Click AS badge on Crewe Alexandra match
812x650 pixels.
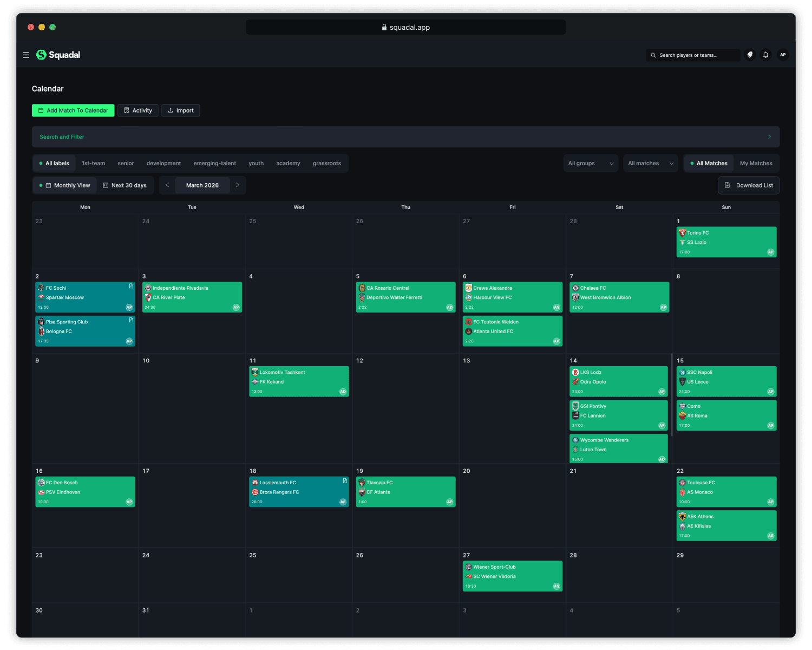556,307
